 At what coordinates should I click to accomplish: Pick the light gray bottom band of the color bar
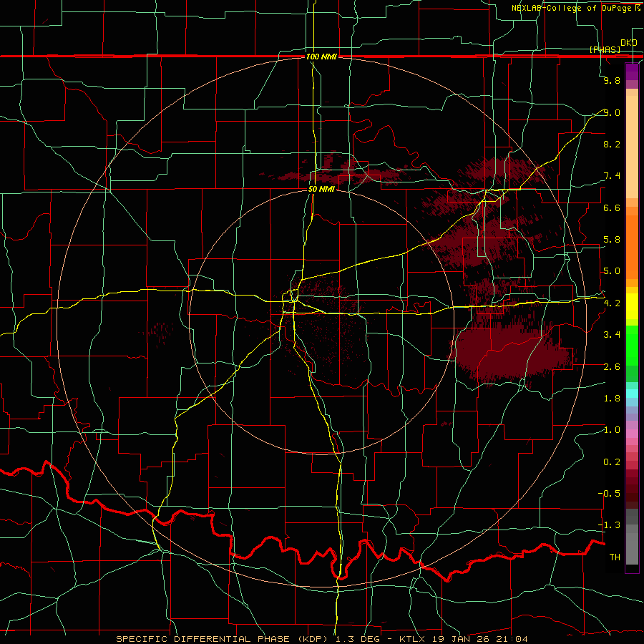(632, 550)
